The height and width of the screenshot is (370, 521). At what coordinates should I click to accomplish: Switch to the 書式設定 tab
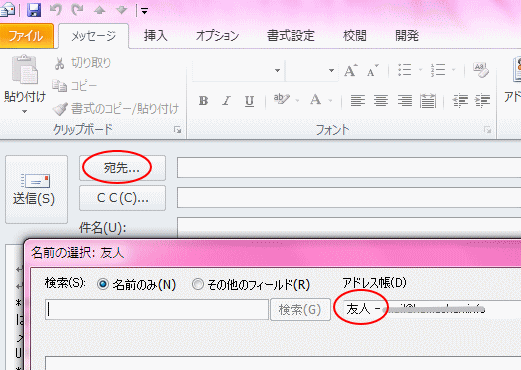pyautogui.click(x=291, y=36)
